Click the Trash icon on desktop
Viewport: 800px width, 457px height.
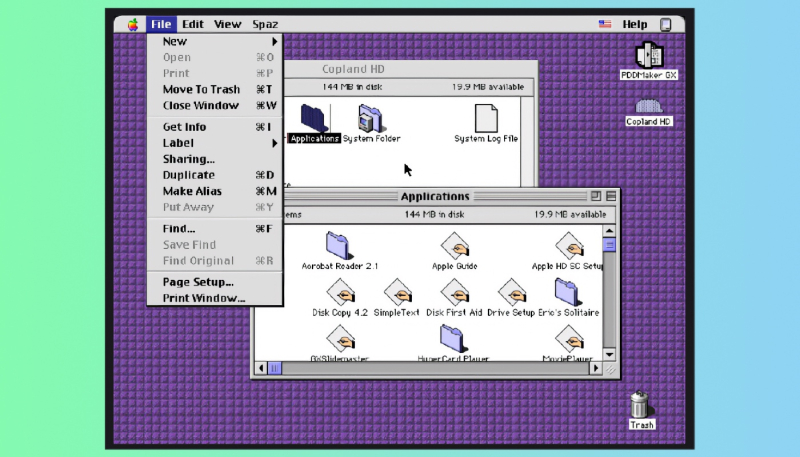(x=639, y=405)
